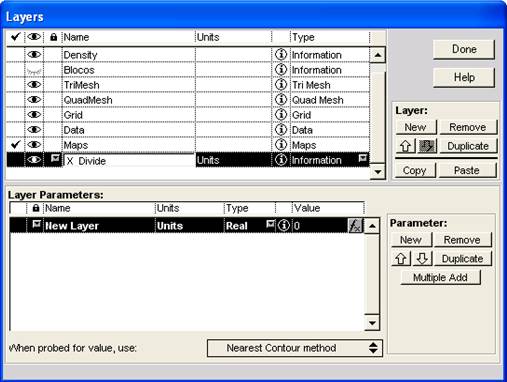Image resolution: width=507 pixels, height=382 pixels.
Task: Hide the Maps layer eye icon
Action: point(34,145)
